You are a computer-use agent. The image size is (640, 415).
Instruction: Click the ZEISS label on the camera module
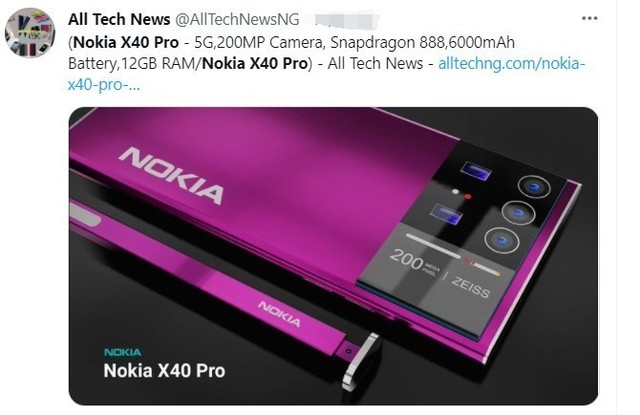(470, 287)
